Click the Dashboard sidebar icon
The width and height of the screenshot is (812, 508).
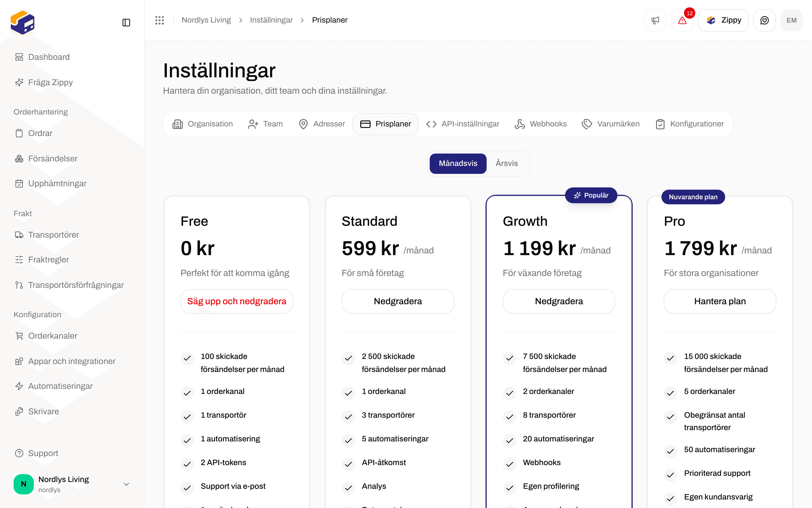click(x=19, y=57)
